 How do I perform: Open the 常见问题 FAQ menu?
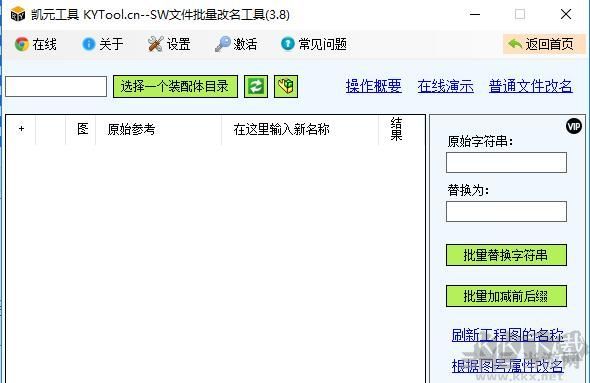314,44
